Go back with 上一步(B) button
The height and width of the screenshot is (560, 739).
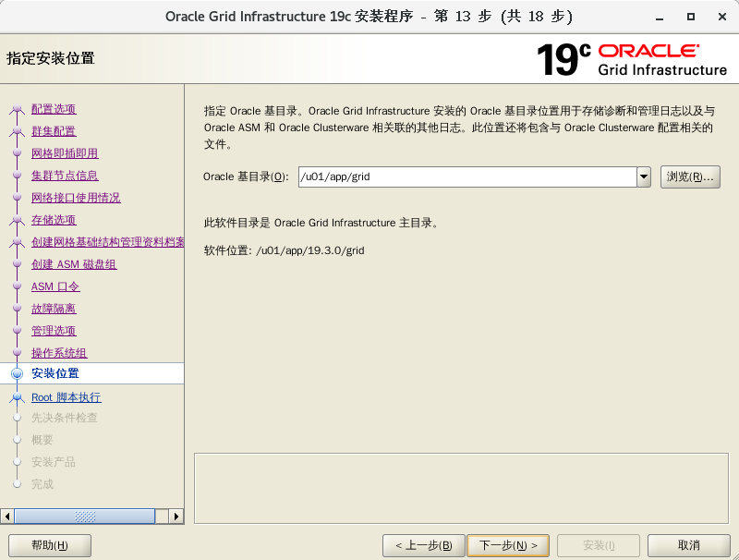(424, 545)
